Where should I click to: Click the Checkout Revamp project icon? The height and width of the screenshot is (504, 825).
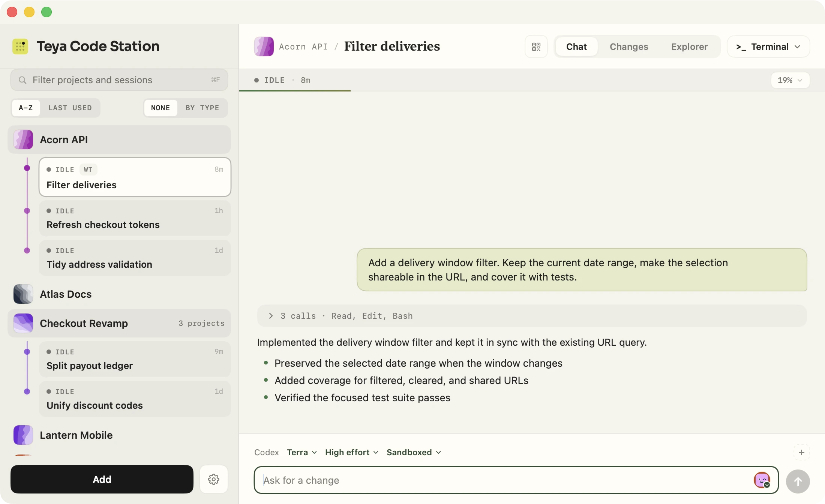[x=23, y=323]
